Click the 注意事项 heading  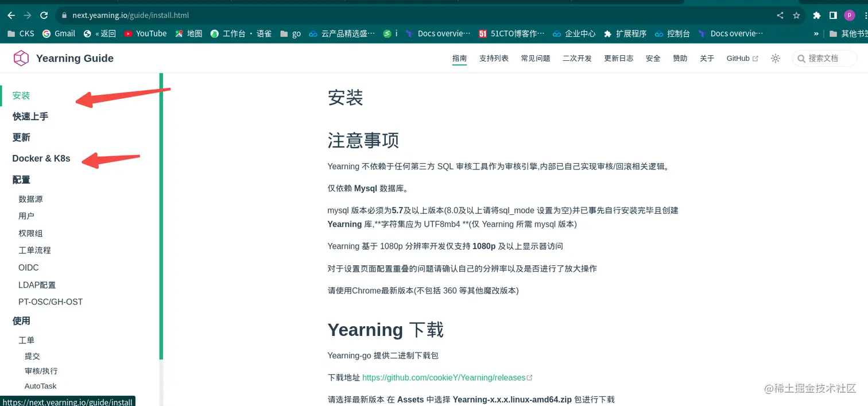[363, 140]
